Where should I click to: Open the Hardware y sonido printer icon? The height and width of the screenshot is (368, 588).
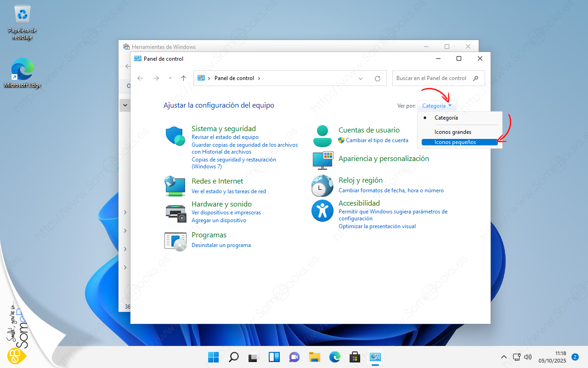[175, 213]
